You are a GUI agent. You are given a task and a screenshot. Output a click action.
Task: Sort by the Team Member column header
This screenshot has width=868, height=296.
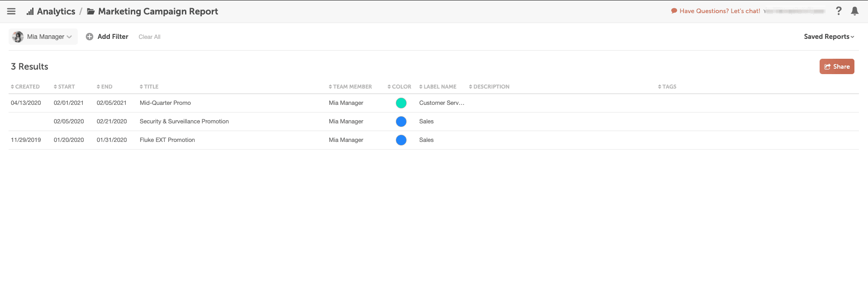point(350,87)
